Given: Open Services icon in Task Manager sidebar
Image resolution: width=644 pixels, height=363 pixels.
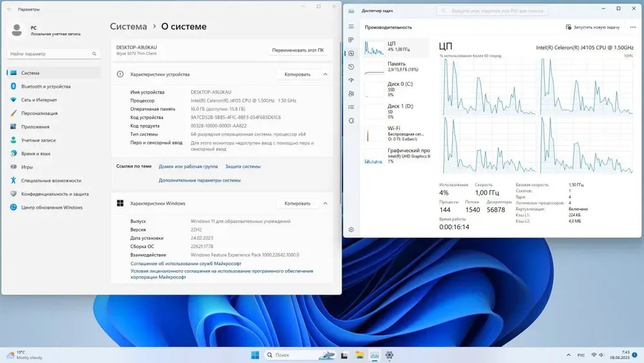Looking at the screenshot, I should (351, 121).
